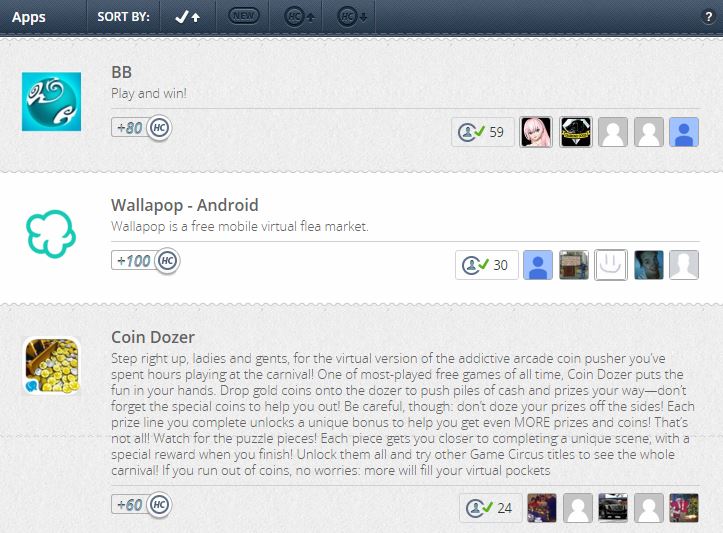View the 59 users who completed BB
Viewport: 723px width, 533px height.
[483, 132]
